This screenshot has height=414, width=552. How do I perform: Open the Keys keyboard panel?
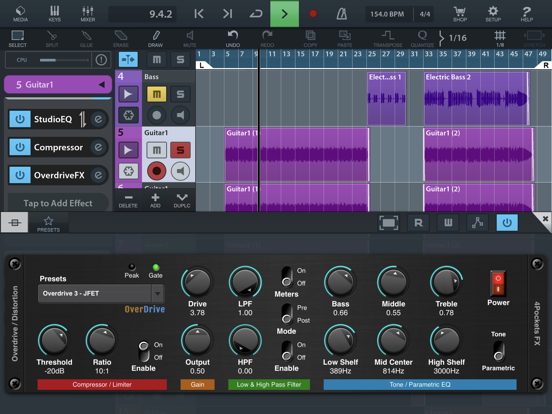(55, 13)
